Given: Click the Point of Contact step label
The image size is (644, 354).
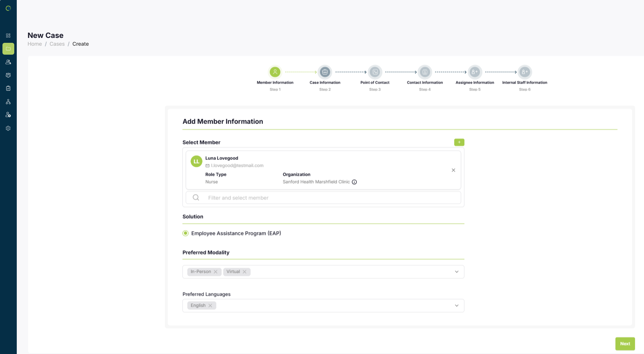Looking at the screenshot, I should coord(375,82).
